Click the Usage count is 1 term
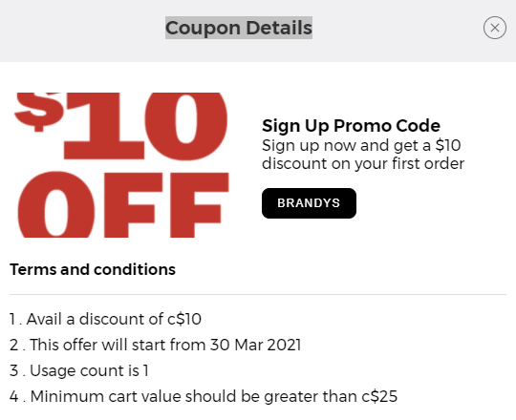 click(79, 370)
